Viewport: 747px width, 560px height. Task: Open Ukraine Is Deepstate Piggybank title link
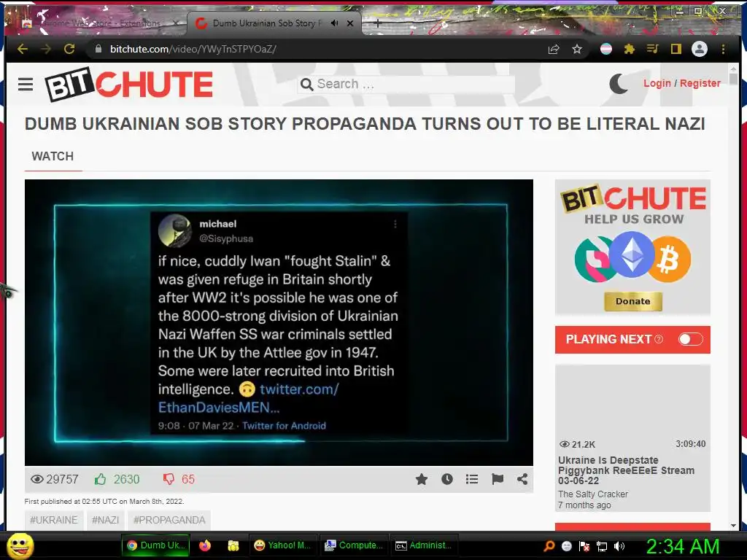coord(626,470)
